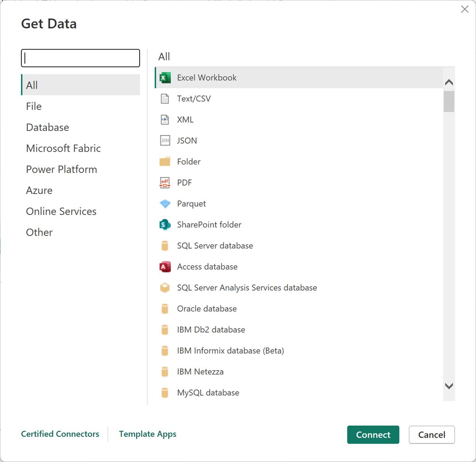The width and height of the screenshot is (476, 462).
Task: Click the connector list scrollbar thumb
Action: point(449,101)
